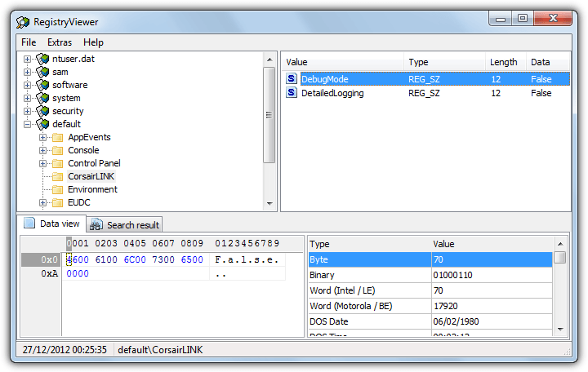Sort by the Length column header
The image size is (588, 372).
tap(506, 62)
